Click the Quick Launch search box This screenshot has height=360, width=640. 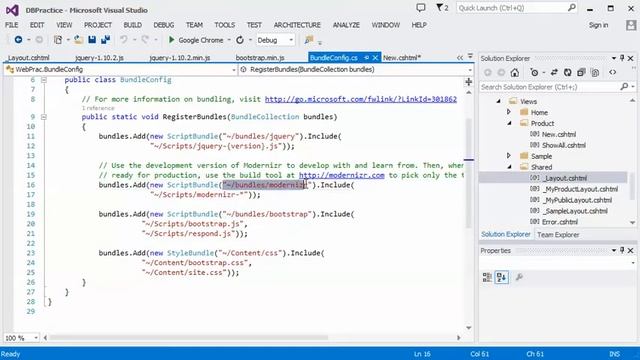[517, 8]
